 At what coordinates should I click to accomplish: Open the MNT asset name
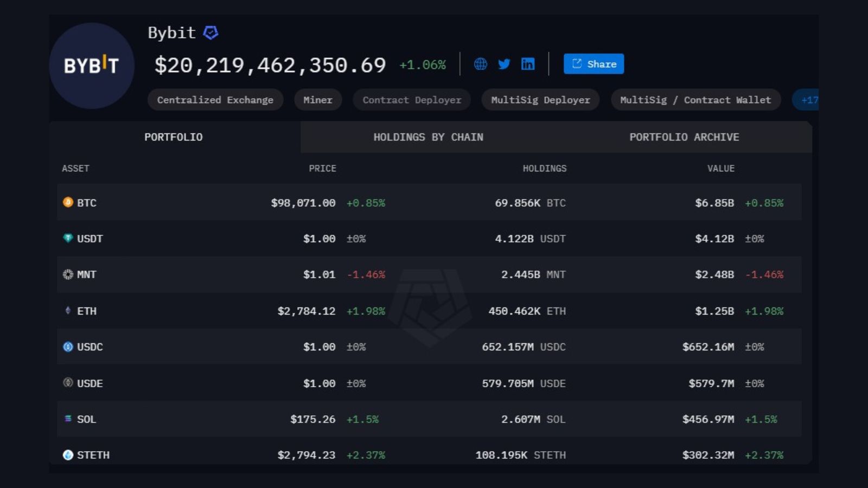point(87,275)
